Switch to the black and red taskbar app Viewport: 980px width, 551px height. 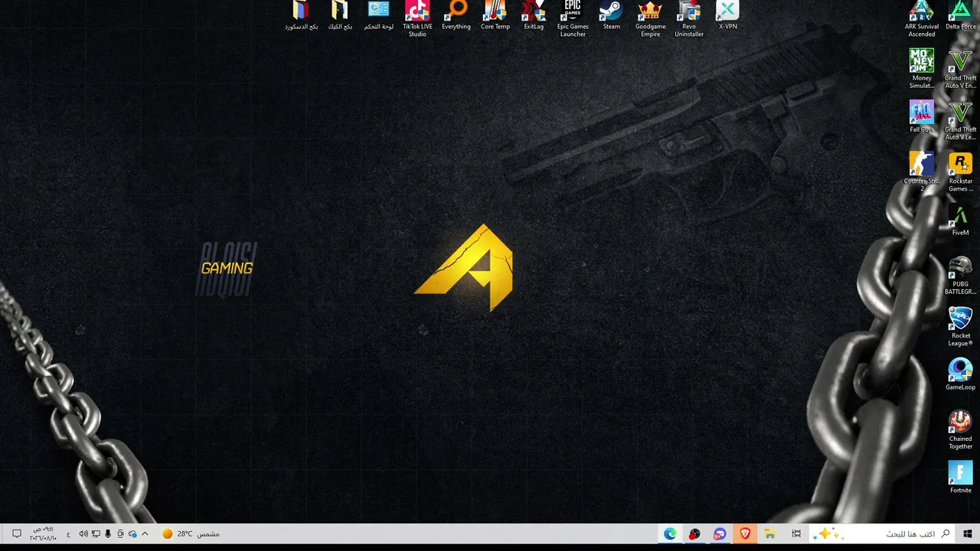point(694,533)
